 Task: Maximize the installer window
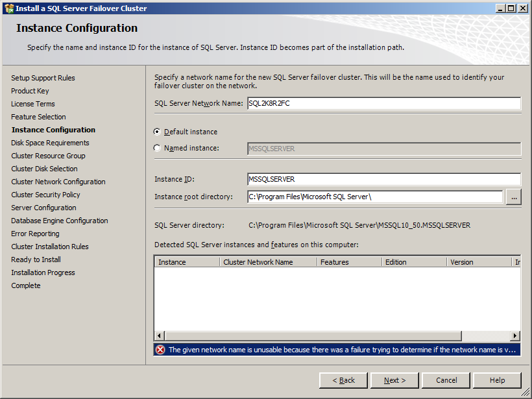click(x=511, y=8)
